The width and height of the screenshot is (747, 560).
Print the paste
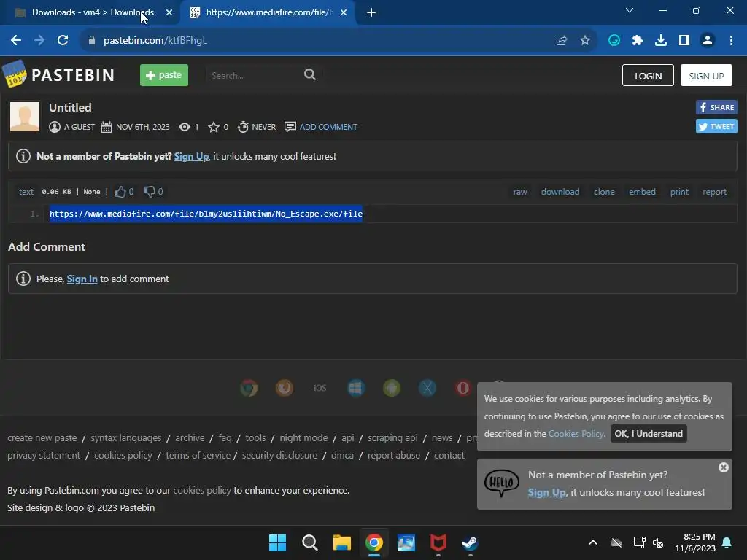(x=679, y=192)
